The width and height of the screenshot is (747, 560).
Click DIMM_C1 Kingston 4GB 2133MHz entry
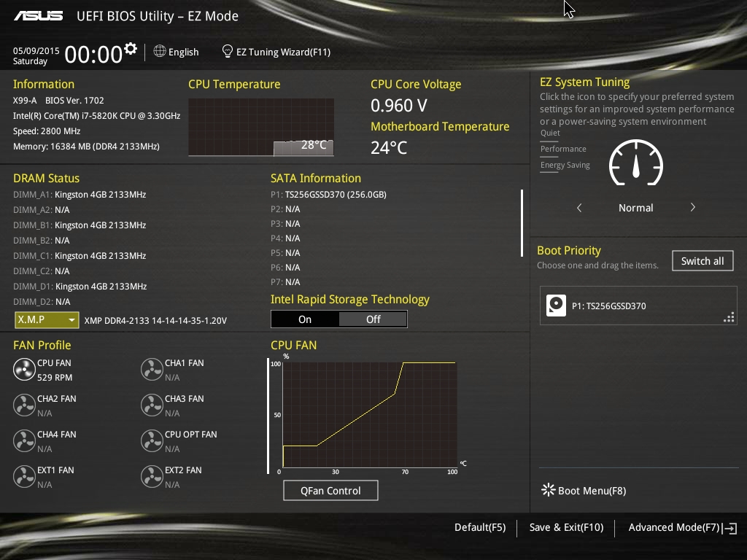click(x=80, y=256)
